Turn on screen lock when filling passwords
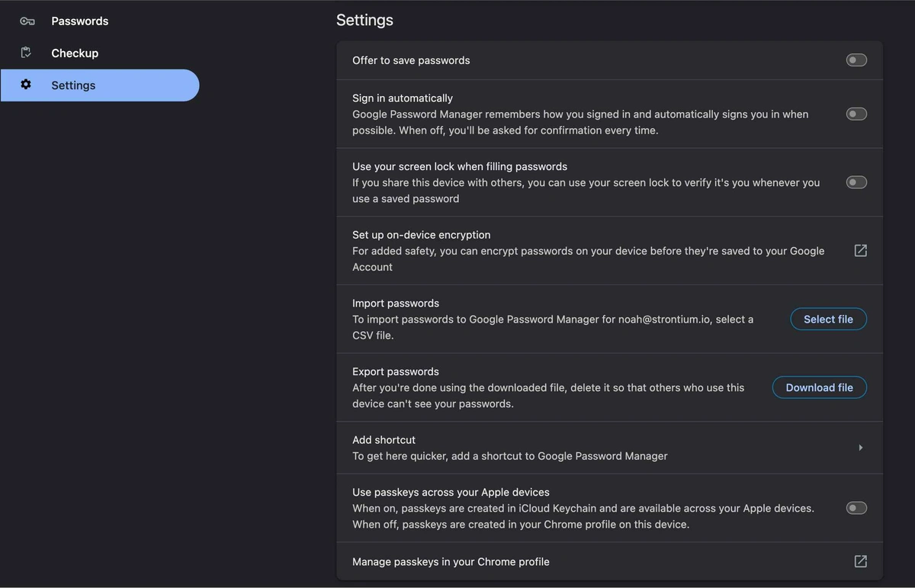 tap(856, 182)
